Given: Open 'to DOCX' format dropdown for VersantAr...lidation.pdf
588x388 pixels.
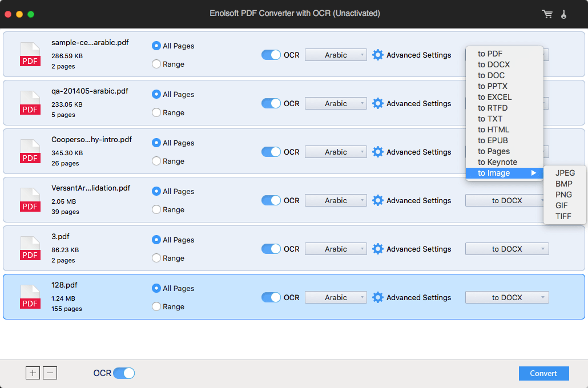Looking at the screenshot, I should (x=505, y=200).
